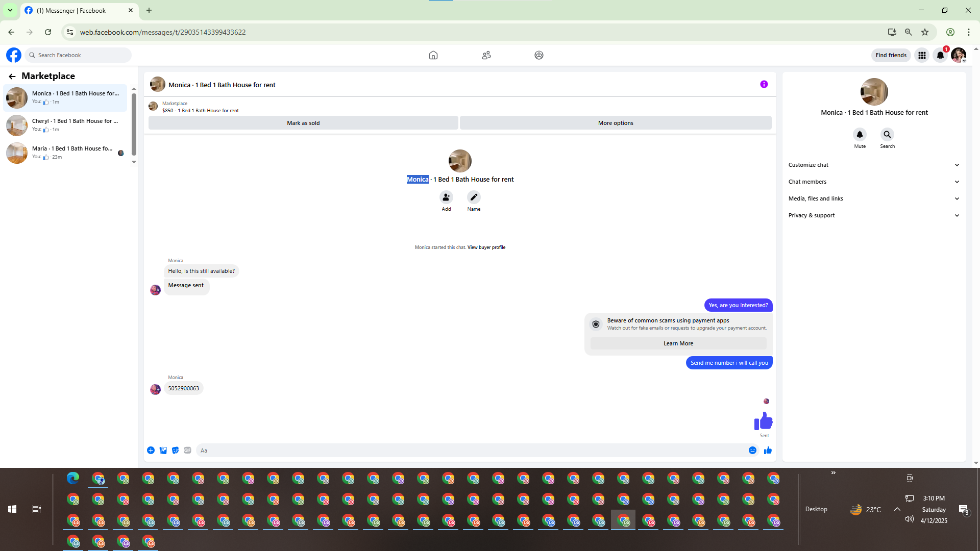Bookmark this page star icon
Image resolution: width=980 pixels, height=551 pixels.
[925, 32]
